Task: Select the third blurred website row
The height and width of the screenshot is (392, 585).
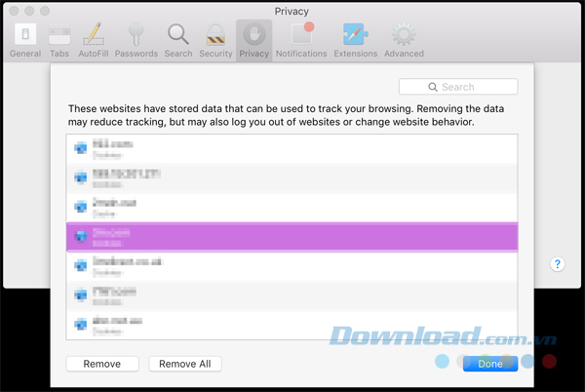Action: coord(292,208)
